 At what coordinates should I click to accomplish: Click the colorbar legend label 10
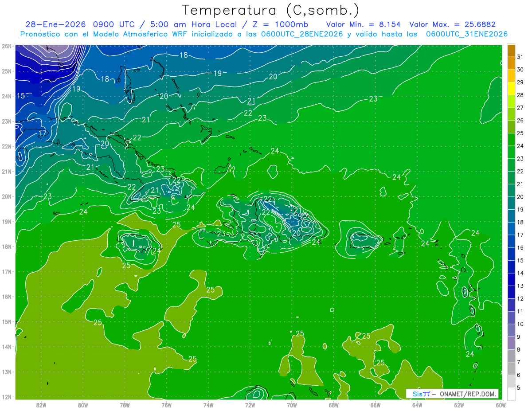(520, 324)
